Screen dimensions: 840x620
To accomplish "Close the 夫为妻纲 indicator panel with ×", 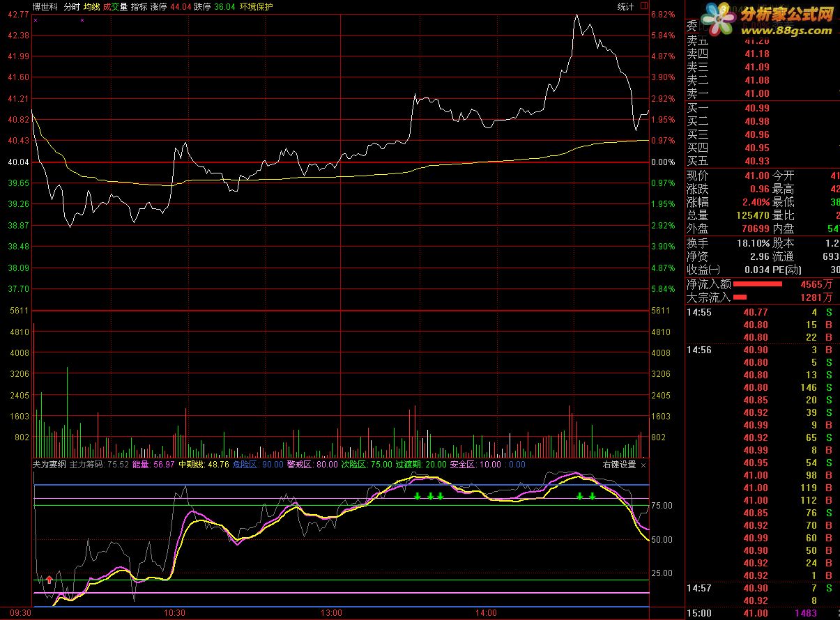I will (643, 465).
